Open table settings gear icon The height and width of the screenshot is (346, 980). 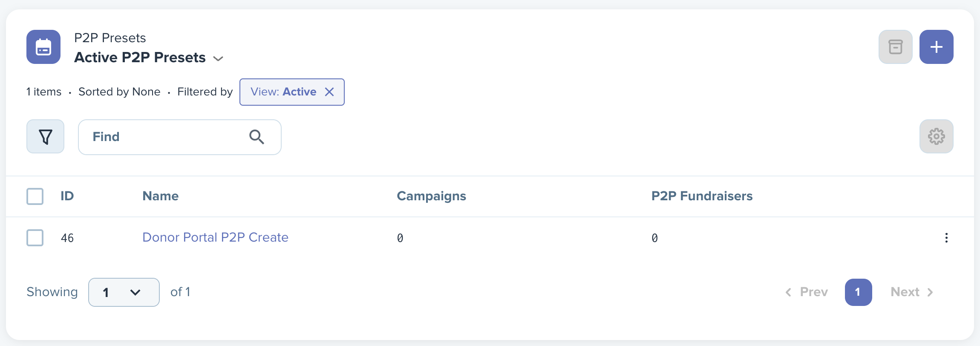936,136
